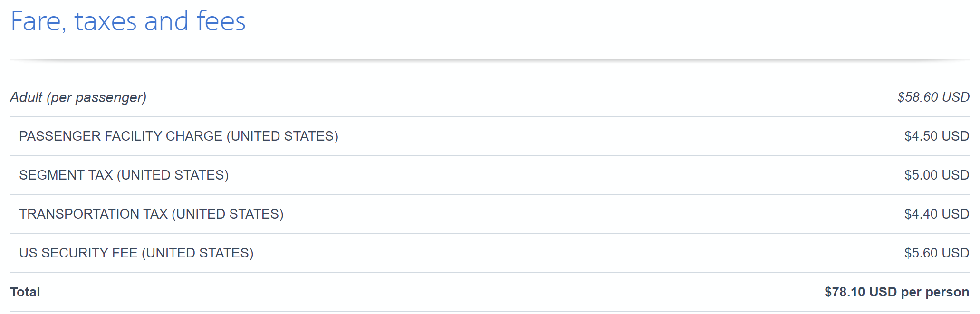This screenshot has width=980, height=314.
Task: Click the $58.60 USD adult fare amount
Action: (x=933, y=97)
